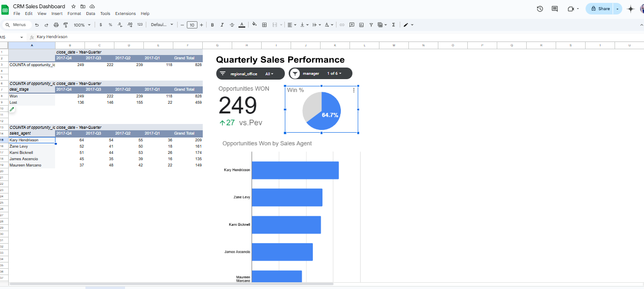The image size is (644, 289).
Task: Increase decimal places
Action: (129, 25)
